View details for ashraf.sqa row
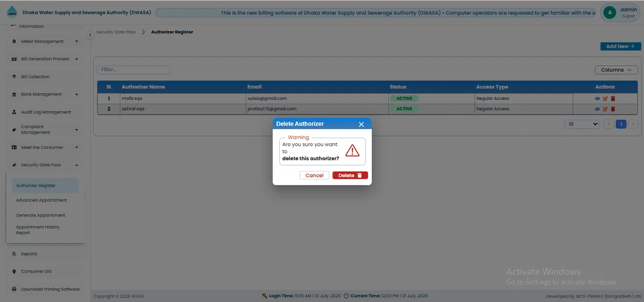The height and width of the screenshot is (302, 644). point(597,109)
